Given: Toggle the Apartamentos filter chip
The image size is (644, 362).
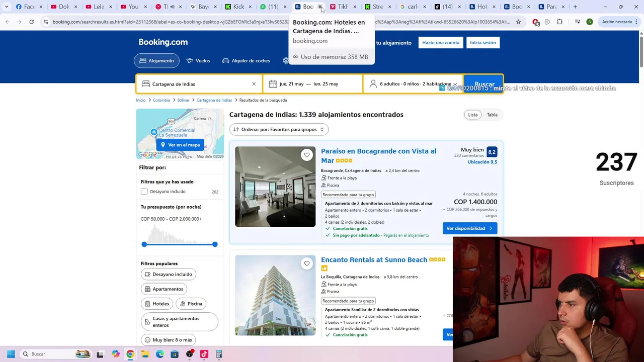Looking at the screenshot, I should [x=164, y=289].
